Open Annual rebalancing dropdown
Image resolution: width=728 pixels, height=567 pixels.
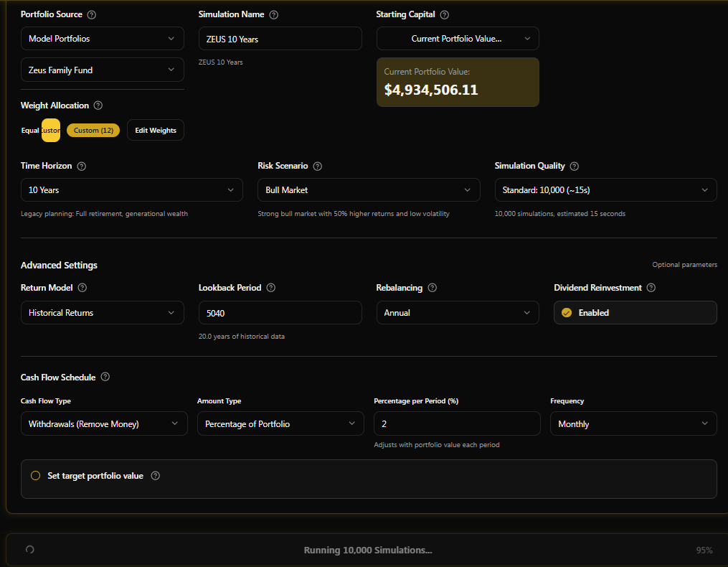click(458, 313)
